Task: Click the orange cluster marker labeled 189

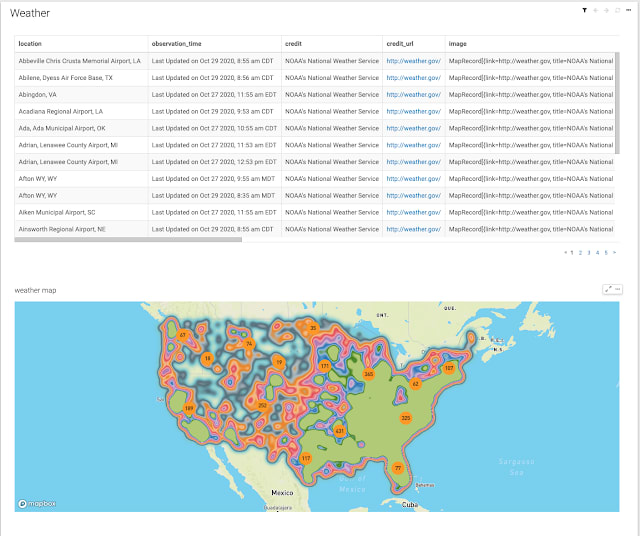Action: click(189, 408)
